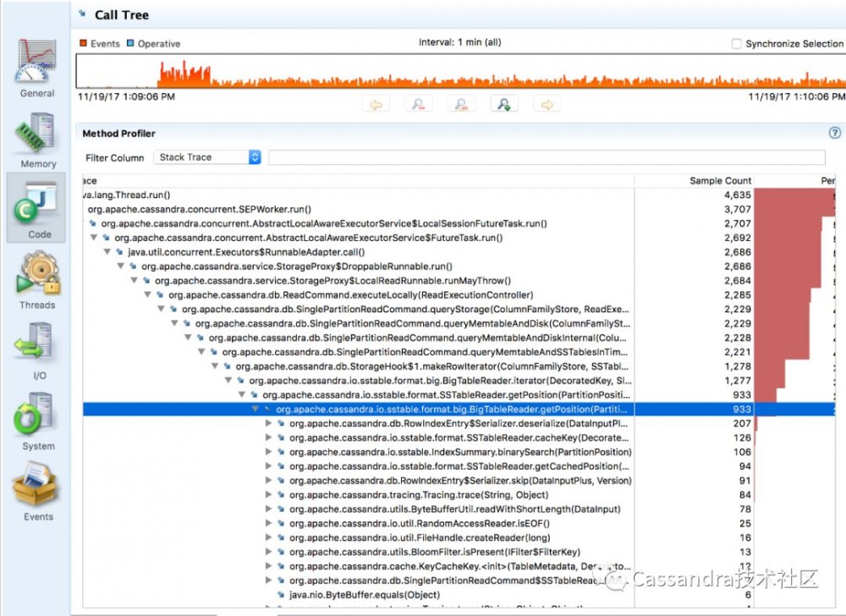Collapse the AbstractLocalAwareExecutorService$FutureTask.run() node
846x616 pixels.
[94, 237]
